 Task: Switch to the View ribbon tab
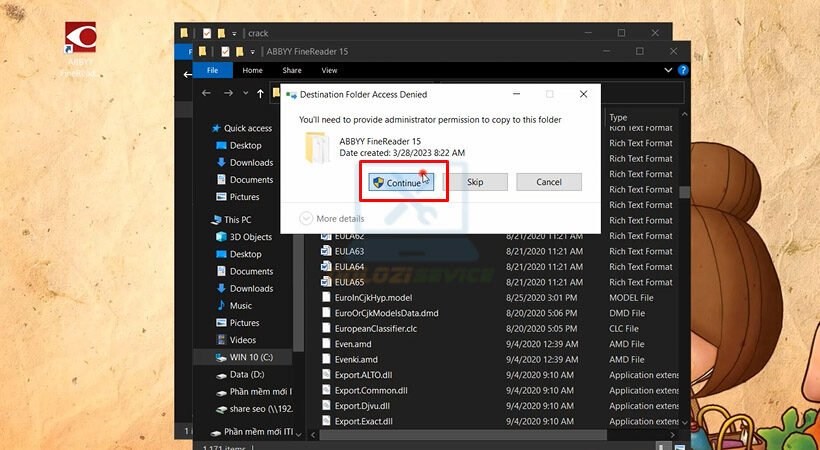click(329, 70)
